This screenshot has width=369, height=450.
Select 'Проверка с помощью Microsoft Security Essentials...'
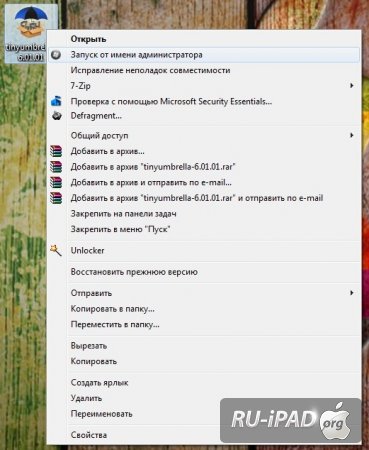[x=204, y=101]
